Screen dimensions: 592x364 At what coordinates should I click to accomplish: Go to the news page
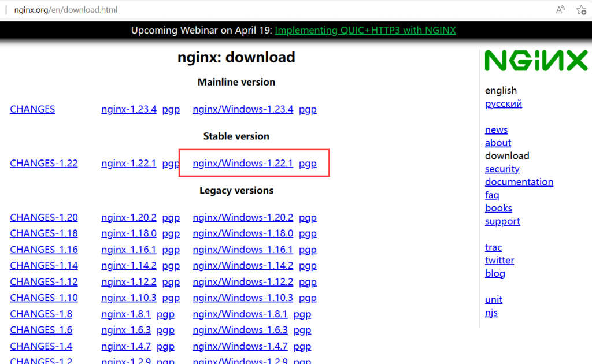coord(497,130)
